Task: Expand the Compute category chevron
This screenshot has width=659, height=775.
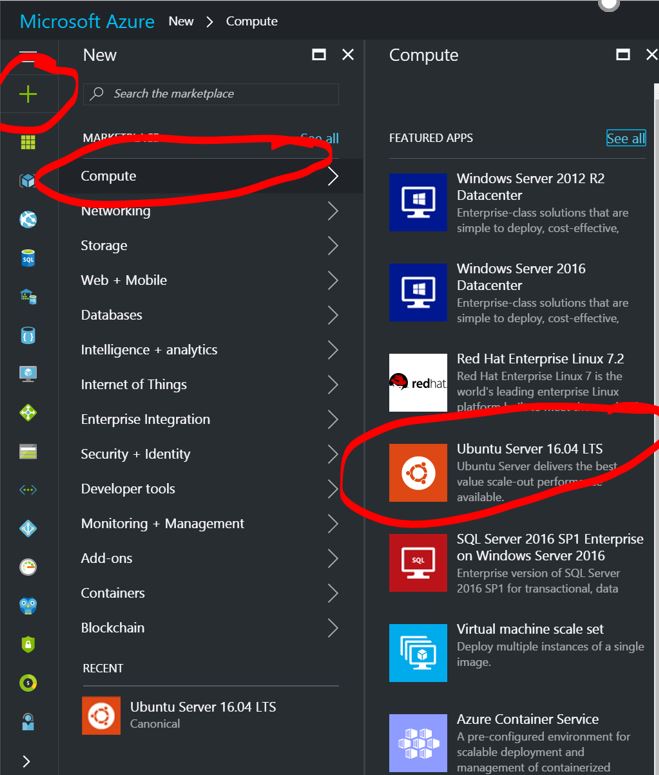Action: coord(333,176)
